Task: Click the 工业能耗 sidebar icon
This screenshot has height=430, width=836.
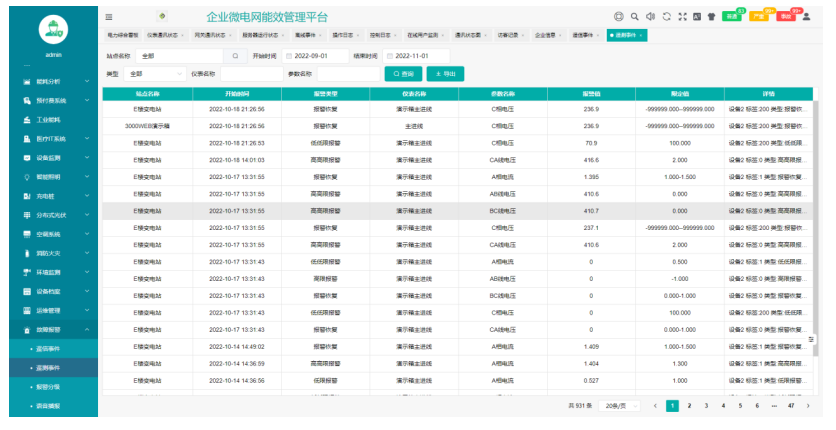Action: [x=27, y=120]
